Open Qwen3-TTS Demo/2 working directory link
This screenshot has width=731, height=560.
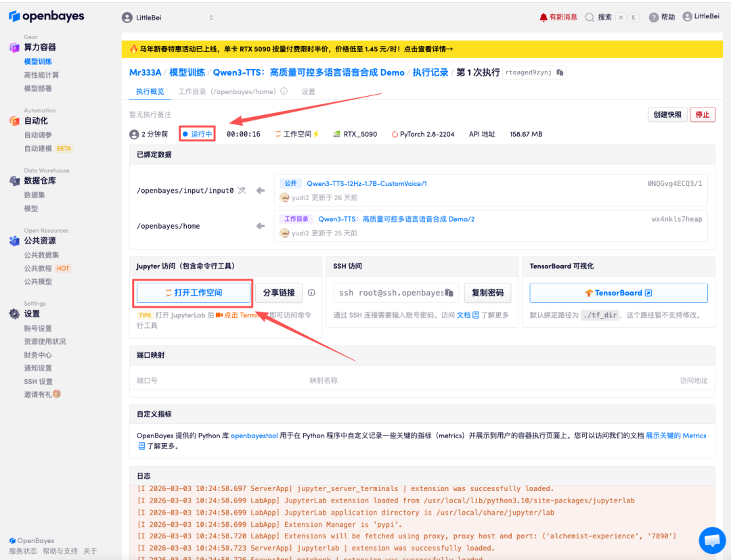pos(396,219)
